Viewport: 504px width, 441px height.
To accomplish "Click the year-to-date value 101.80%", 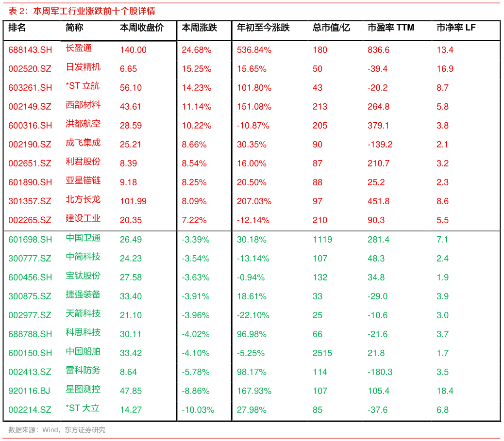I will click(x=254, y=88).
